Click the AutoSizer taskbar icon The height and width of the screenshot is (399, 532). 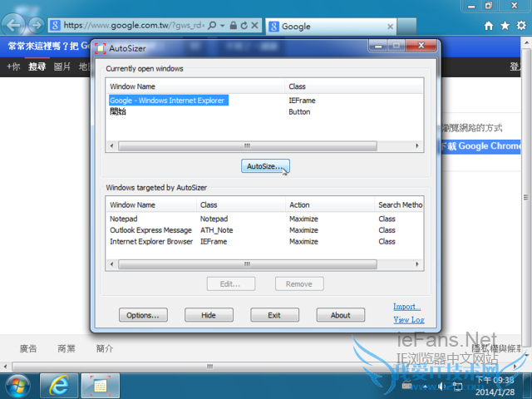point(100,385)
